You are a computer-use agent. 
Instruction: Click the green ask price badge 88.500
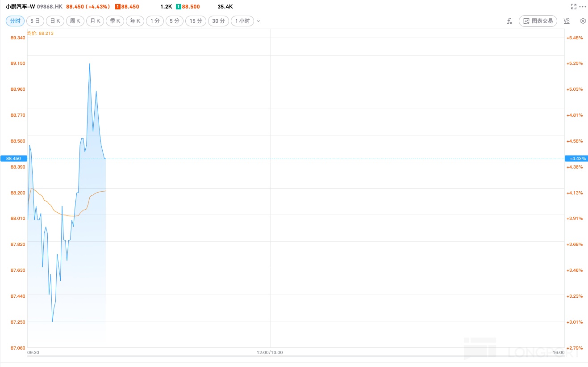[188, 7]
